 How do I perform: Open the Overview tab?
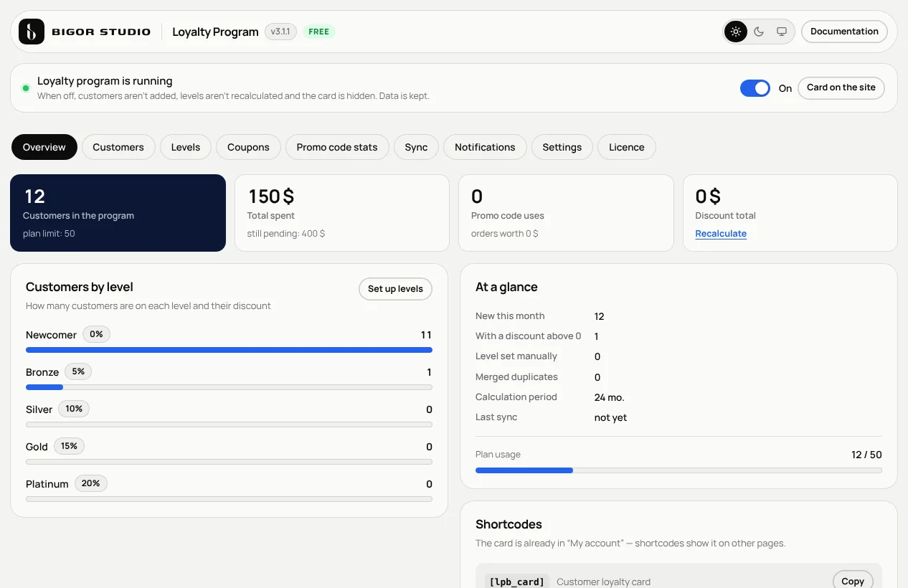(x=44, y=147)
